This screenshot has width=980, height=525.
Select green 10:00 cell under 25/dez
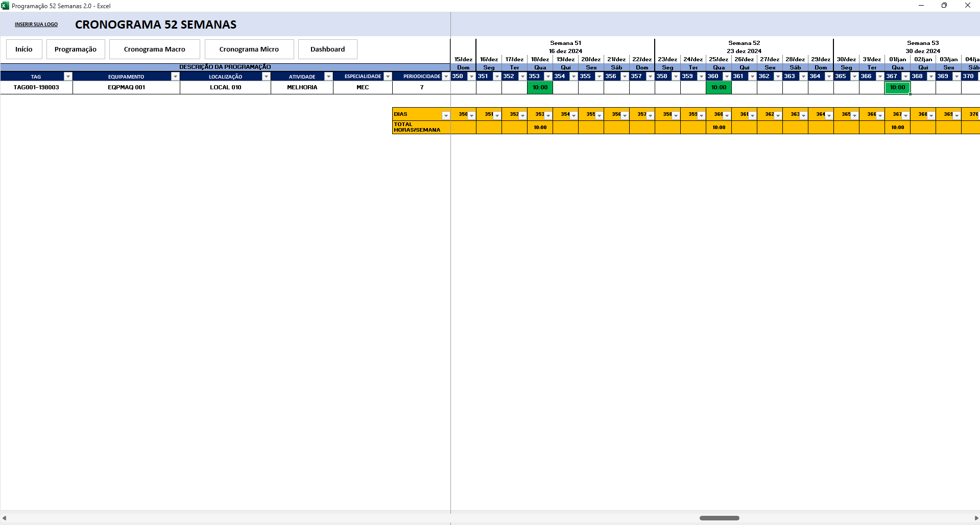[719, 88]
